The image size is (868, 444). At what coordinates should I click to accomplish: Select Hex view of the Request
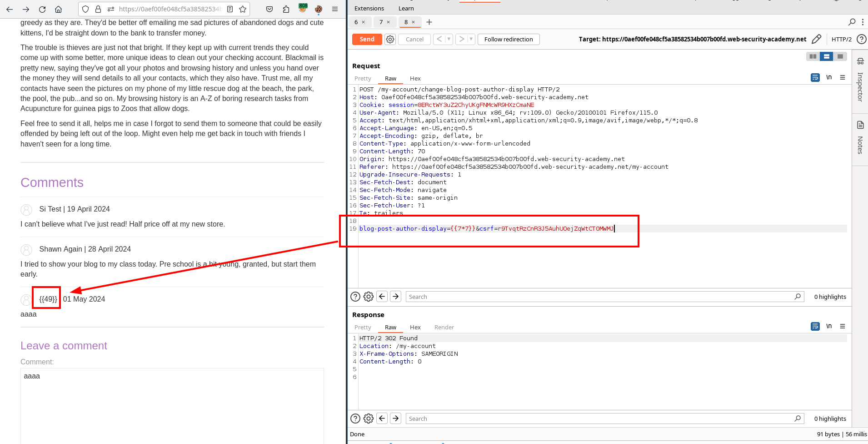click(415, 79)
